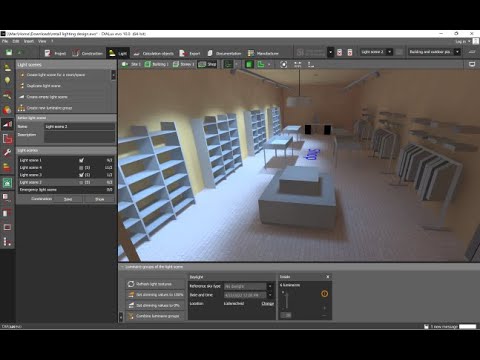Click the Description text field
Image resolution: width=480 pixels, height=360 pixels.
[80, 137]
